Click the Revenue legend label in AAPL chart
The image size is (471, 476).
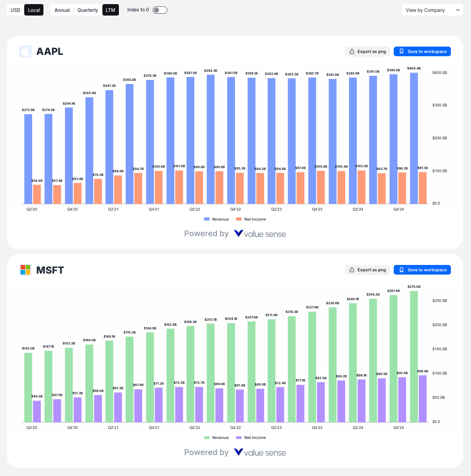[220, 219]
